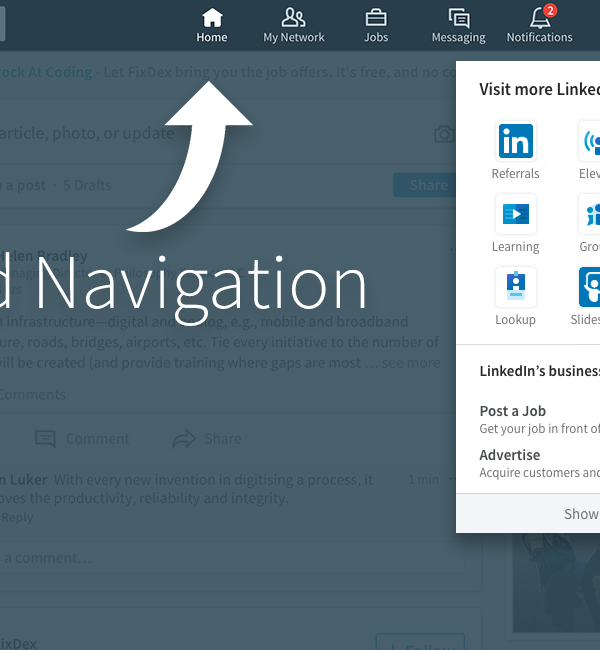Image resolution: width=600 pixels, height=650 pixels.
Task: Open the Messaging tab
Action: 458,26
